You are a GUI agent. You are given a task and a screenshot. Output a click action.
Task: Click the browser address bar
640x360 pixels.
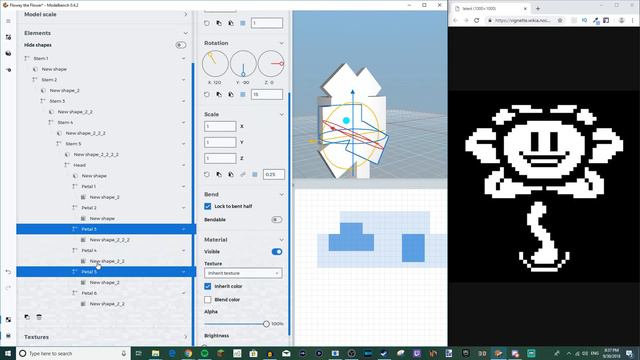(522, 20)
